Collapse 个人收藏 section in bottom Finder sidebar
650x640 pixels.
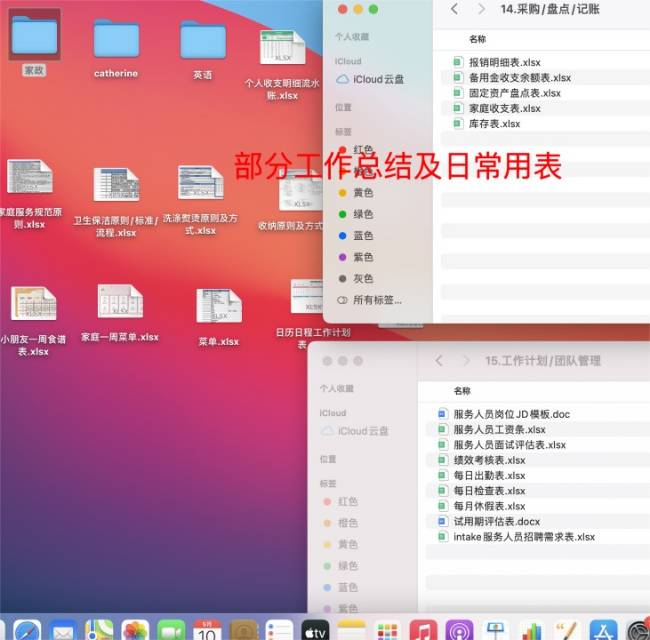point(337,388)
